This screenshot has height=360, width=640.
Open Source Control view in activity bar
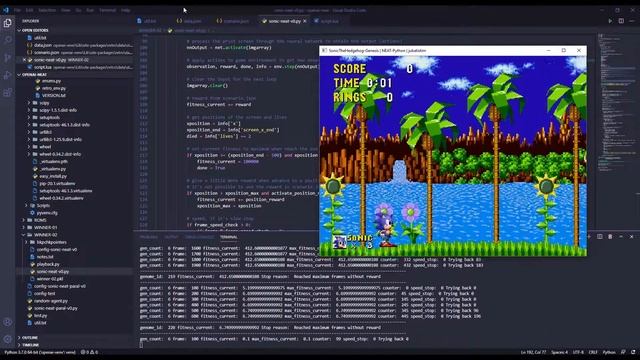[7, 58]
